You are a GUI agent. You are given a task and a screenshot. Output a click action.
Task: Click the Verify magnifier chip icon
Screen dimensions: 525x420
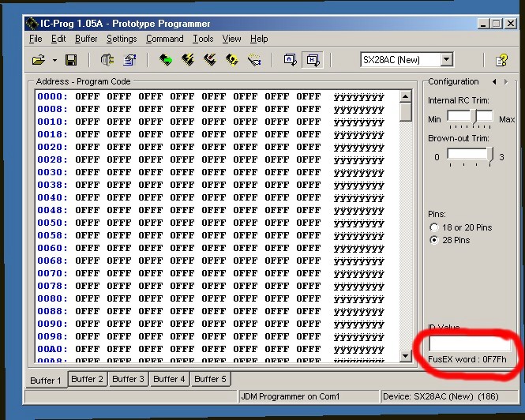coord(232,60)
